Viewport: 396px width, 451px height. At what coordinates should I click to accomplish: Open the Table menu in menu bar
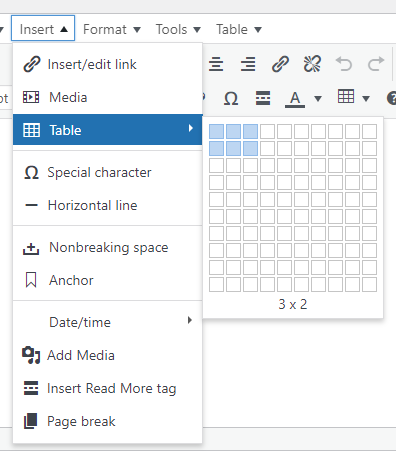[239, 29]
